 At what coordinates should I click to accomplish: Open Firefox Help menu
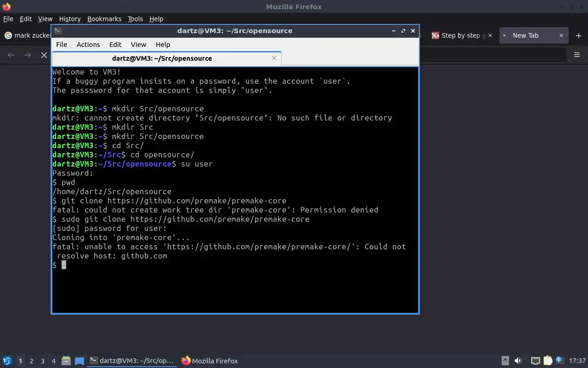tap(156, 19)
